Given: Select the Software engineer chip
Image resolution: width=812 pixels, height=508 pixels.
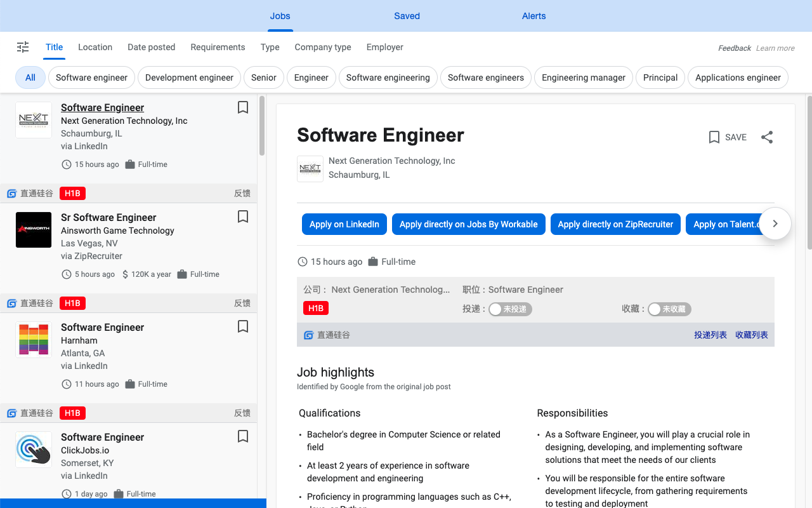Looking at the screenshot, I should (x=91, y=77).
